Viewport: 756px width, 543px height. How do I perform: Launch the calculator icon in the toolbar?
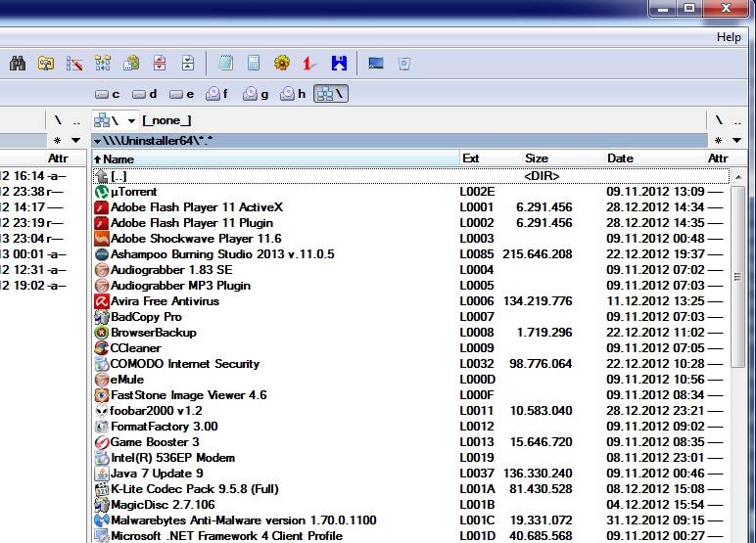pos(254,64)
